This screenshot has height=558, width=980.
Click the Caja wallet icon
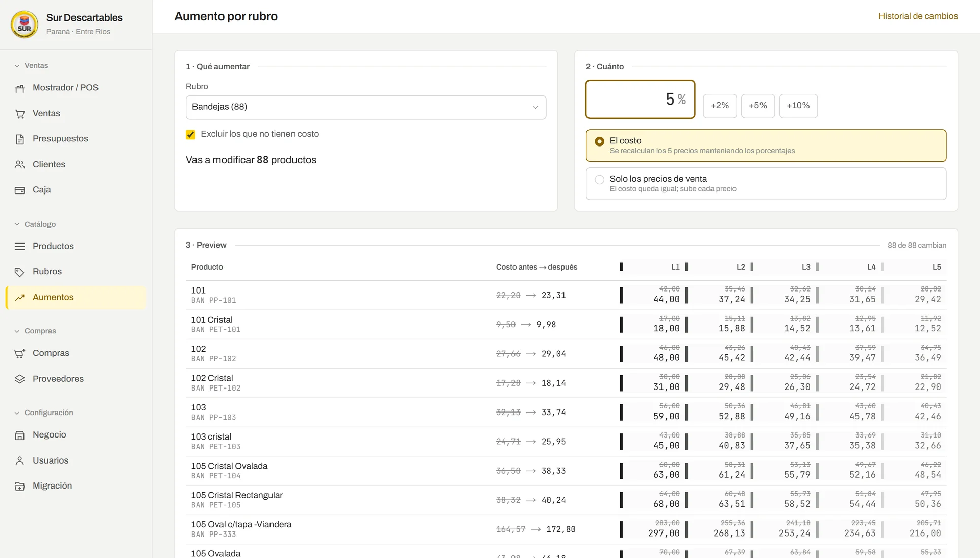click(20, 190)
